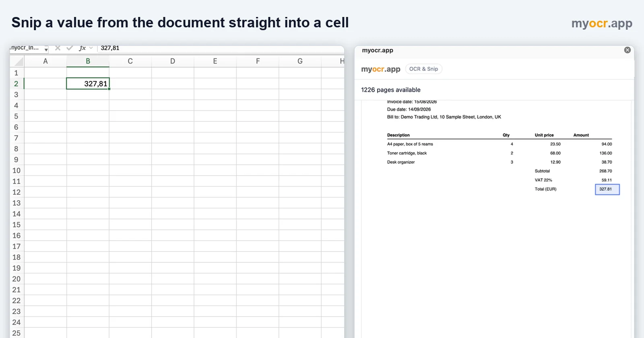Click 'Toner cartridge, black' description
644x338 pixels.
(407, 153)
